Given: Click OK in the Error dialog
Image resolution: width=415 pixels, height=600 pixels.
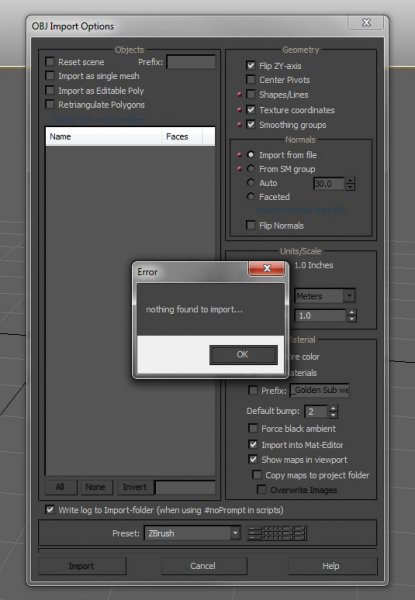Looking at the screenshot, I should tap(243, 354).
